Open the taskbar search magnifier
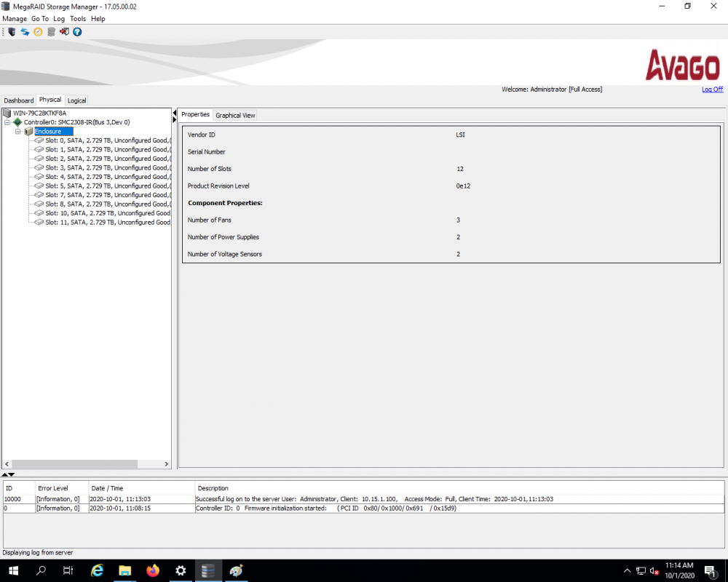 pos(41,570)
